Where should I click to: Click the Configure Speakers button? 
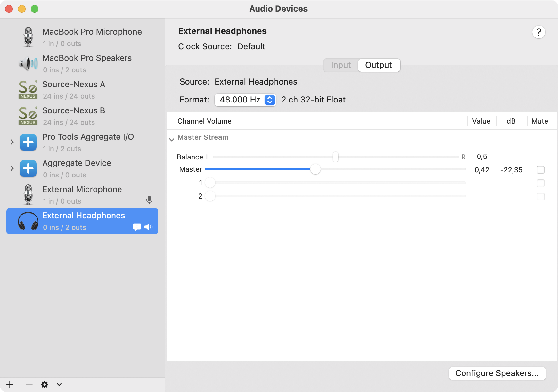[497, 373]
